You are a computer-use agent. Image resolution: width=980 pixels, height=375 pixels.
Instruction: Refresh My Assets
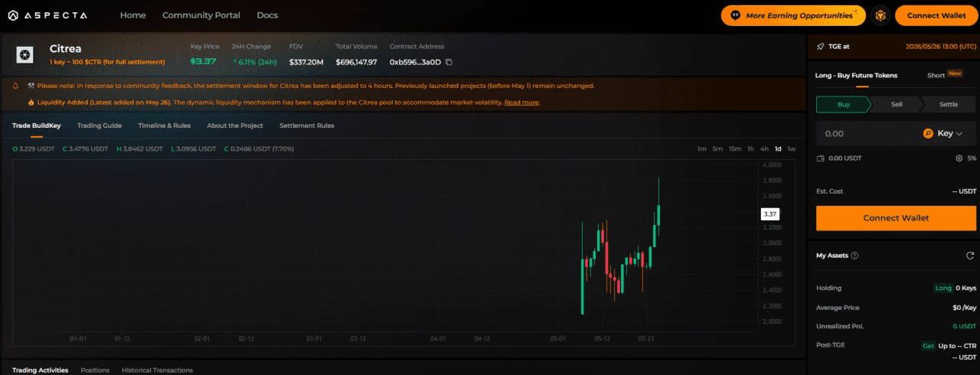coord(970,256)
